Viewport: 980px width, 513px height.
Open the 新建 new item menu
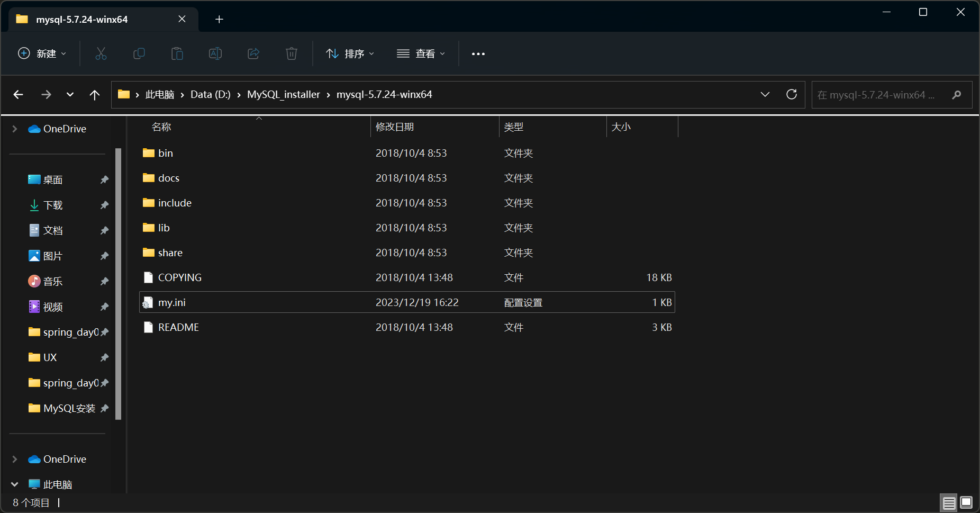click(x=41, y=53)
